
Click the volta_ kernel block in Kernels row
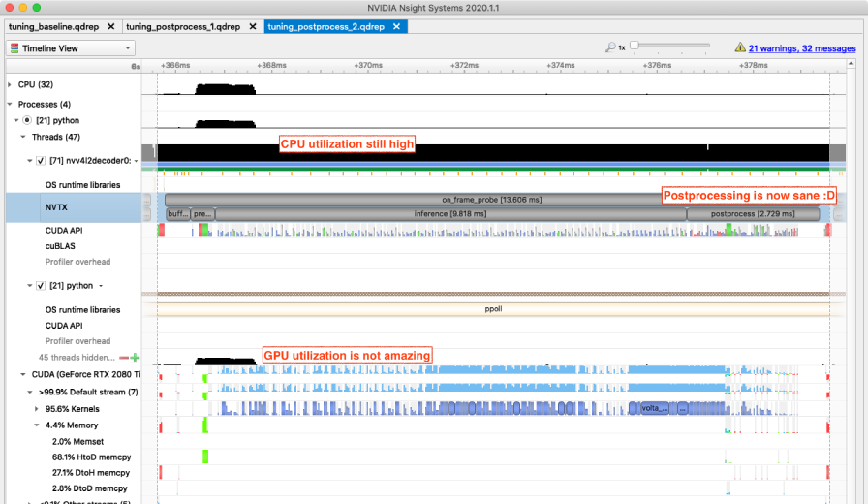point(654,409)
